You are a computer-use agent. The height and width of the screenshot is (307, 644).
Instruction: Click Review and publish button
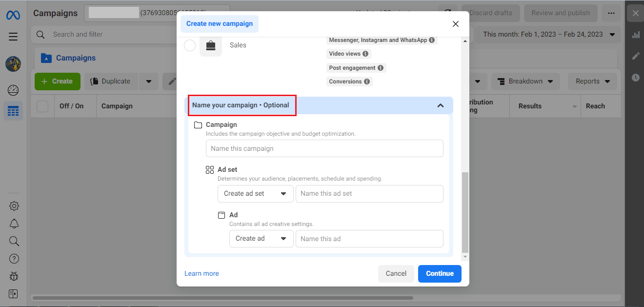561,13
